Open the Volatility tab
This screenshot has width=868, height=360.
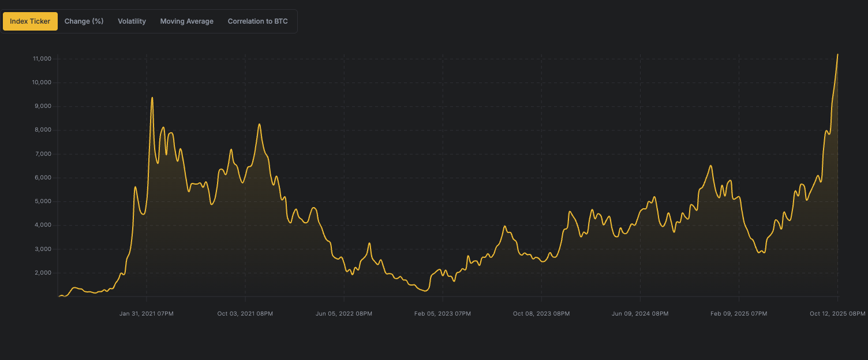point(132,21)
